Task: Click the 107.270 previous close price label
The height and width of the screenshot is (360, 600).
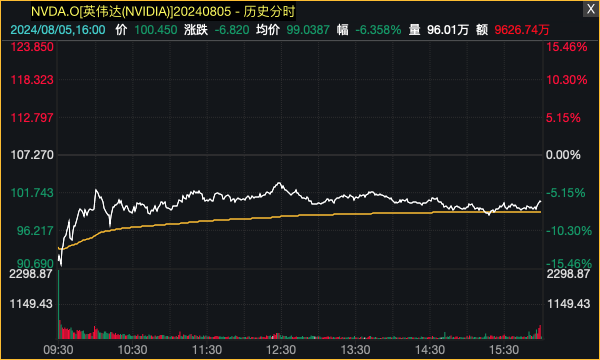Action: 32,155
